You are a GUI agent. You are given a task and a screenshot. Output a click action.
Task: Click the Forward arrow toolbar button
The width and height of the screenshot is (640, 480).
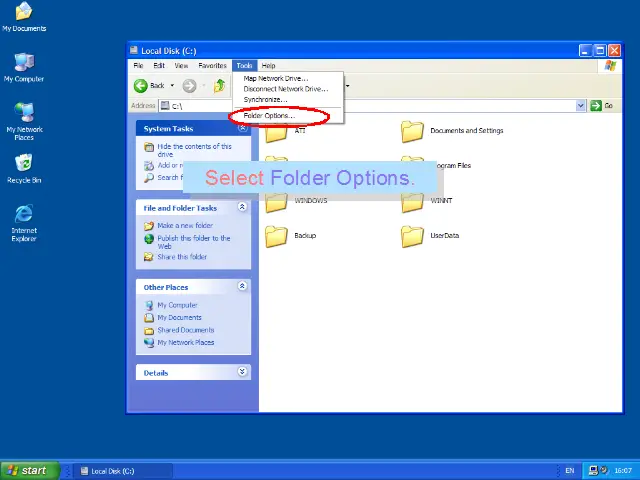[189, 86]
